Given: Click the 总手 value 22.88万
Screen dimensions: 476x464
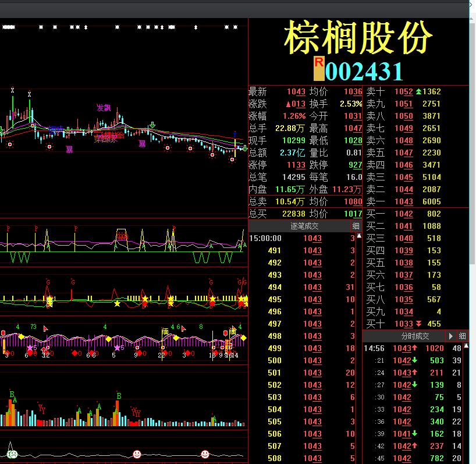Looking at the screenshot, I should coord(290,128).
